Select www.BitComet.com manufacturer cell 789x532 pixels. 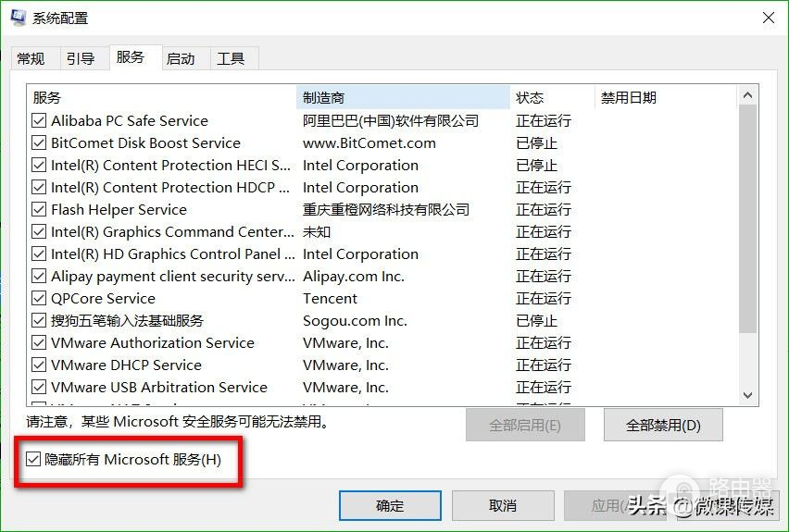(369, 143)
